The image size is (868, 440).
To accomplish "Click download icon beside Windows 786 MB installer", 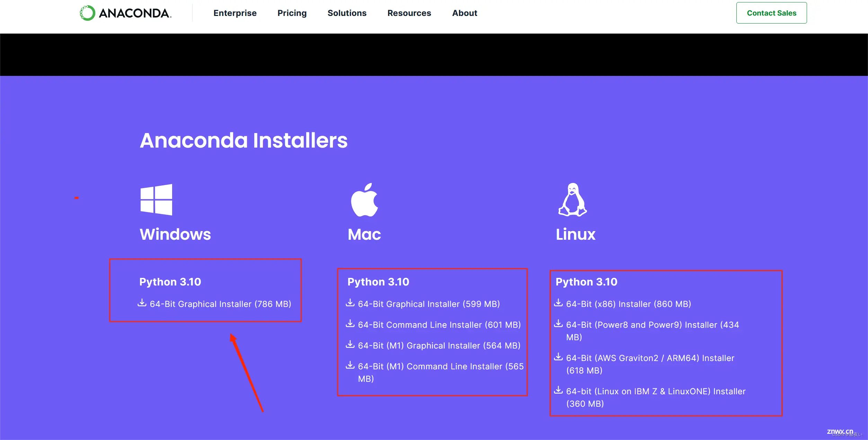I will tap(142, 303).
